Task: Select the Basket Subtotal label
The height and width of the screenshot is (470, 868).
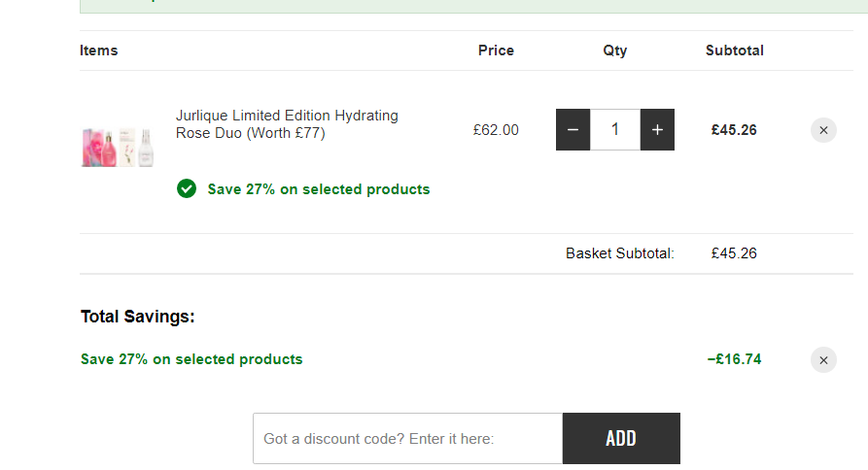Action: pos(620,253)
